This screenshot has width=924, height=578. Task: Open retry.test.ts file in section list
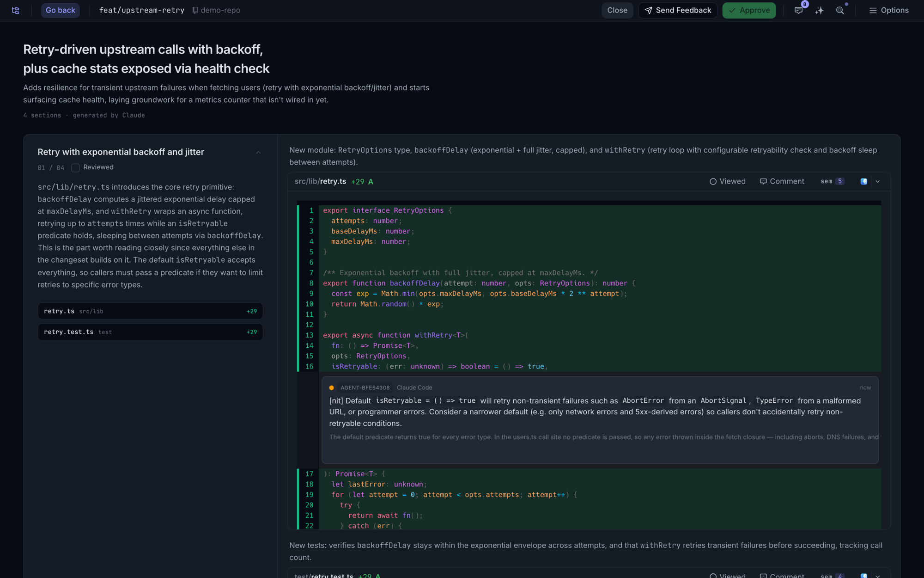tap(150, 332)
